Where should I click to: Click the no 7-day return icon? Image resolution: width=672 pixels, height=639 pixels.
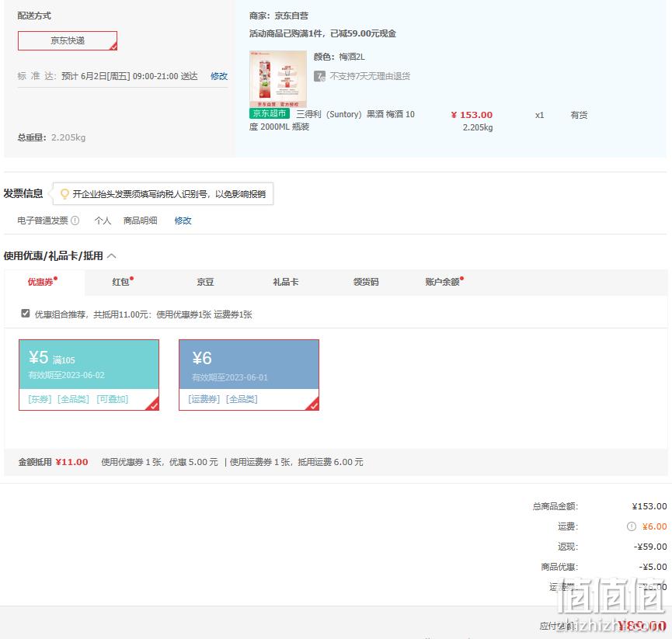coord(319,76)
